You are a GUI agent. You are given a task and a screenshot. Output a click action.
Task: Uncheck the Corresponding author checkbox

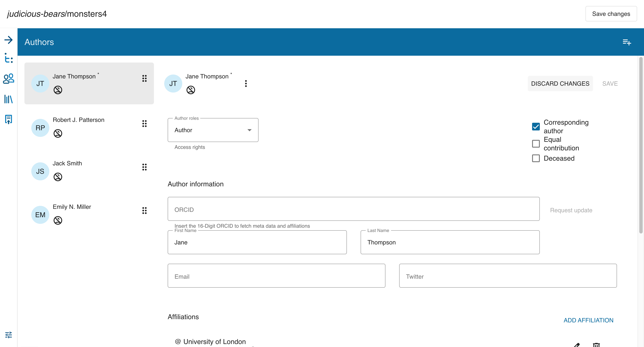tap(536, 127)
